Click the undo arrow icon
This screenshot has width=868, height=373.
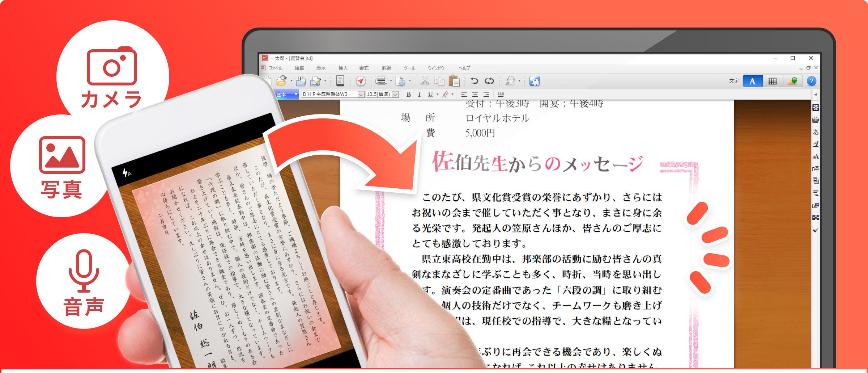474,81
